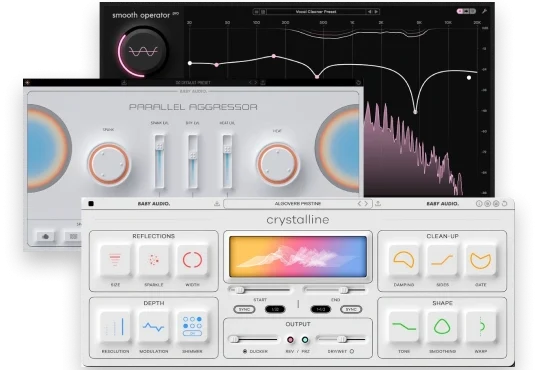Click the black square icon in Crystalline header
This screenshot has width=537, height=370.
(91, 204)
